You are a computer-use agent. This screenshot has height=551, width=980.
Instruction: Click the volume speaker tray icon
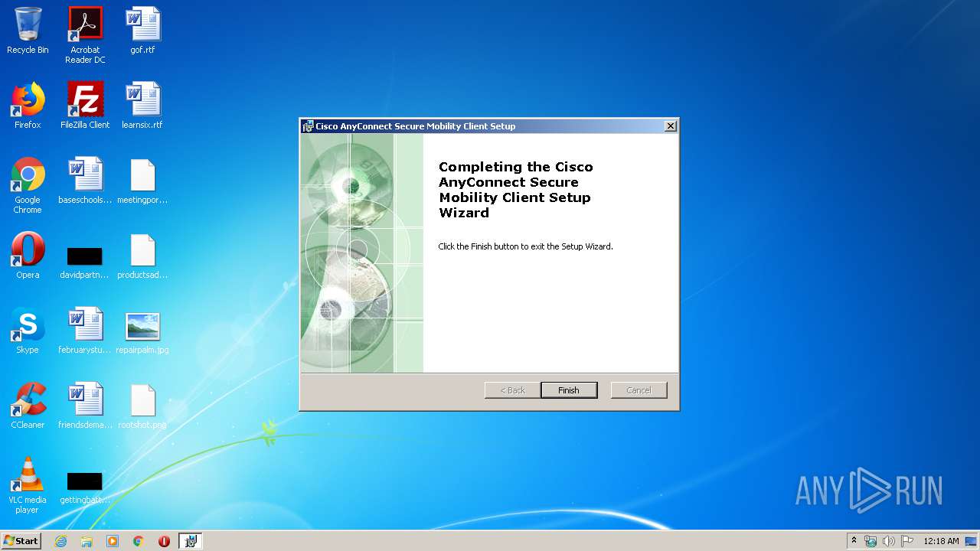click(889, 541)
